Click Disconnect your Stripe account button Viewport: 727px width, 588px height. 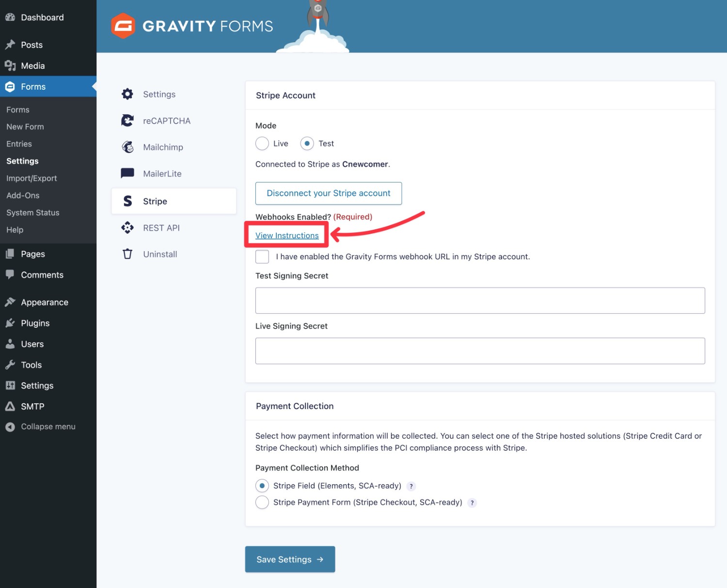329,193
